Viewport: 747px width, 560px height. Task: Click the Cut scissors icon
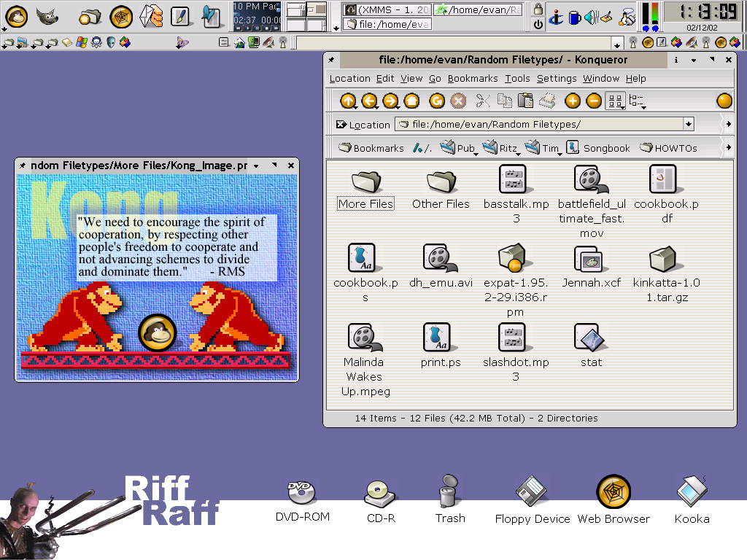[x=483, y=101]
